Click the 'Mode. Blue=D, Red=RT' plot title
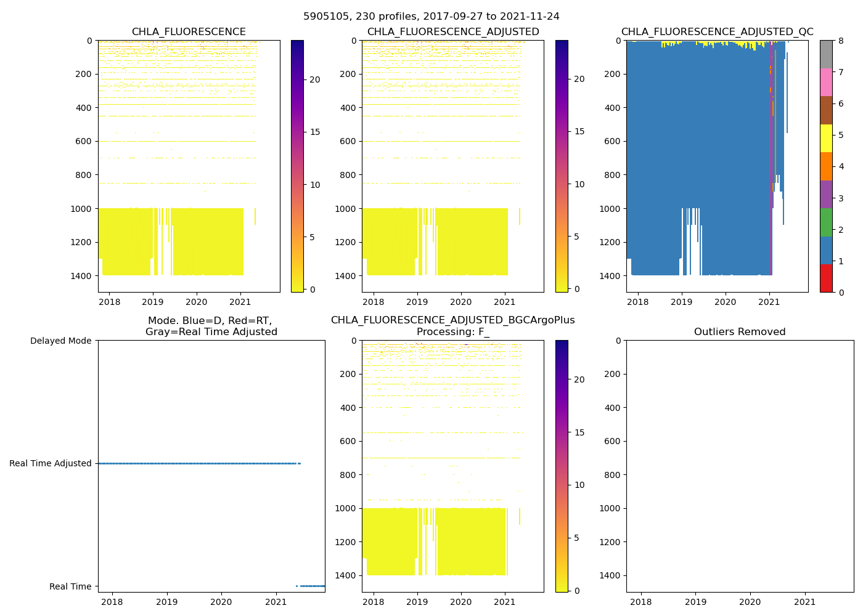Viewport: 863px width, 616px height. [x=211, y=326]
